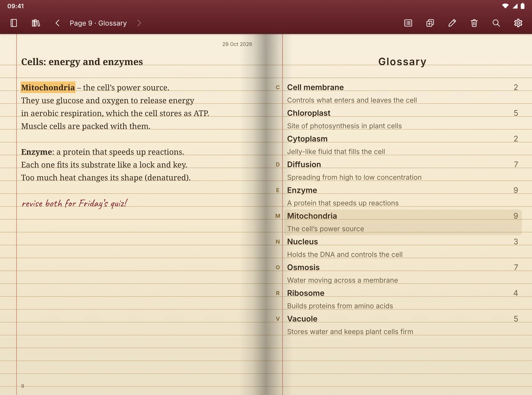Tap 'Holds the DNA and controls the cell'
The height and width of the screenshot is (395, 532).
click(x=345, y=255)
